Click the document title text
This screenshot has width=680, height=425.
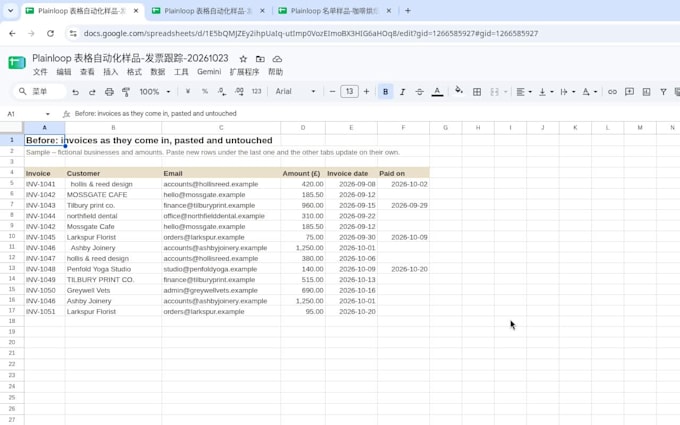pos(130,59)
